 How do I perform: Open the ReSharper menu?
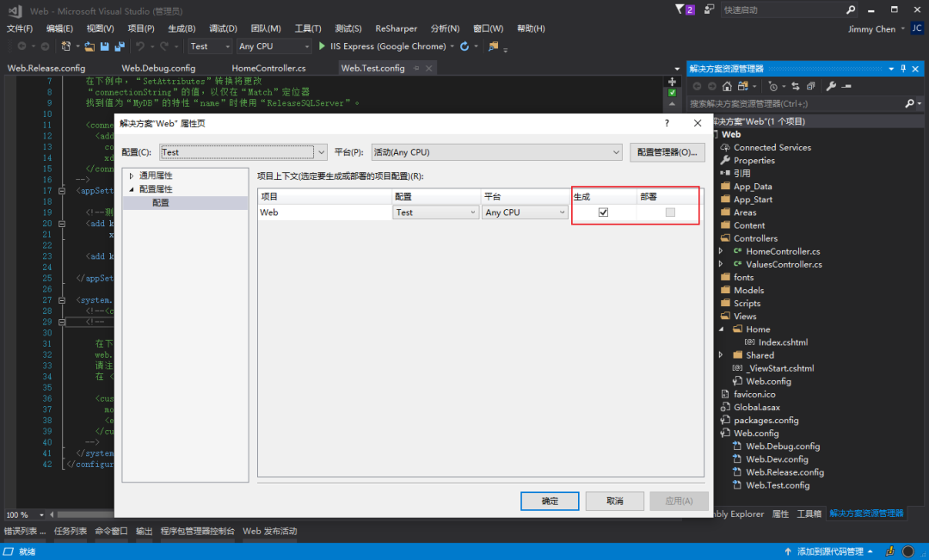pyautogui.click(x=397, y=28)
